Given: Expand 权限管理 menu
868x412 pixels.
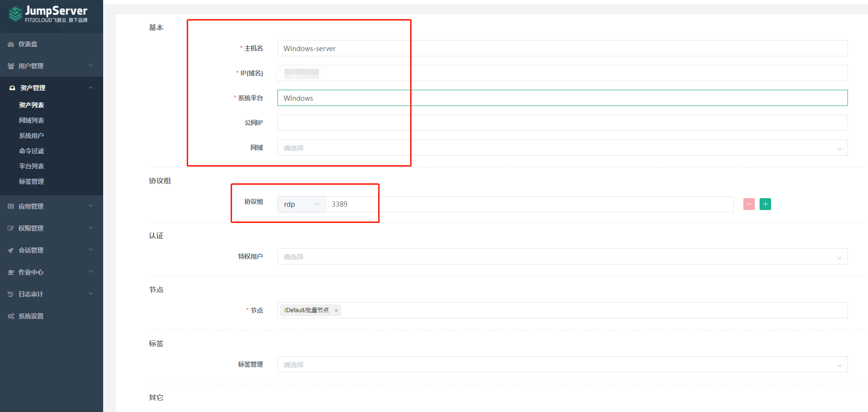Looking at the screenshot, I should point(52,228).
